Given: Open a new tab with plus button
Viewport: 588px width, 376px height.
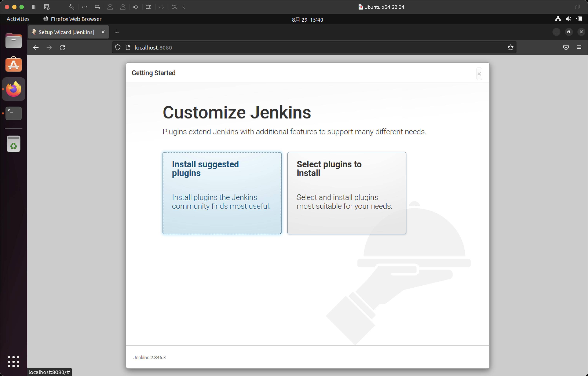Looking at the screenshot, I should pos(117,32).
